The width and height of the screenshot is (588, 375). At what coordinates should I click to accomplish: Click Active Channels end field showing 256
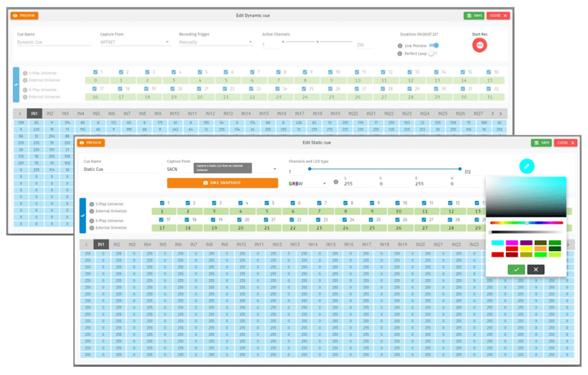[x=363, y=44]
